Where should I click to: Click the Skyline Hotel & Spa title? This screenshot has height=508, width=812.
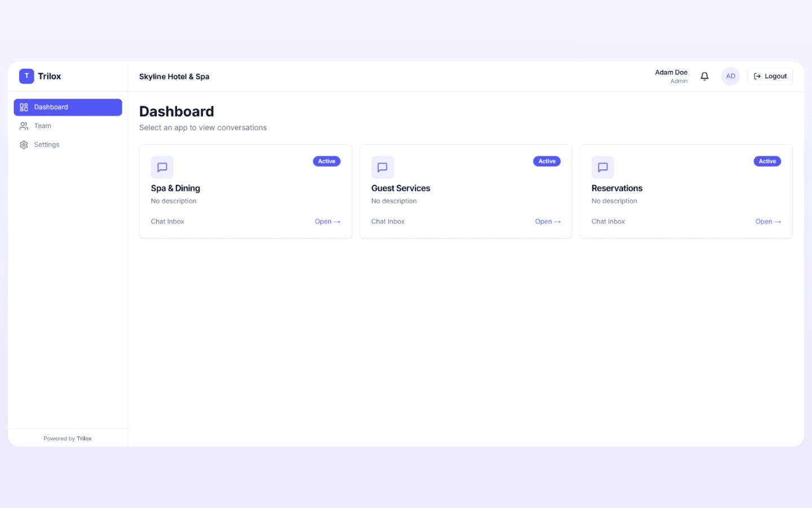(x=174, y=76)
